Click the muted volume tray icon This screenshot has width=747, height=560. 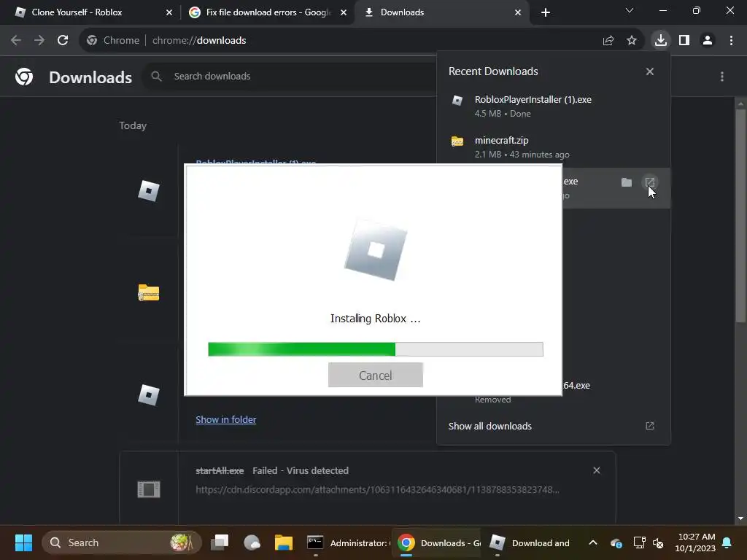tap(658, 542)
